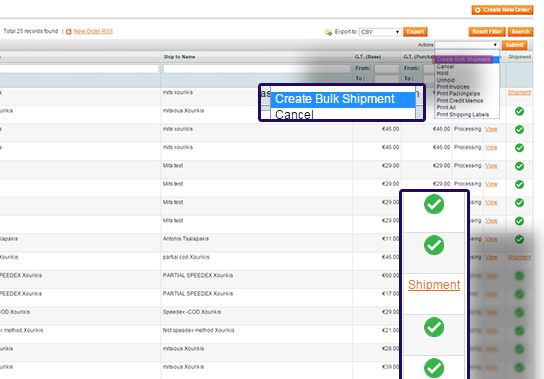Image resolution: width=544 pixels, height=379 pixels.
Task: Click the G.T. (Base) To filter field
Action: 386,79
